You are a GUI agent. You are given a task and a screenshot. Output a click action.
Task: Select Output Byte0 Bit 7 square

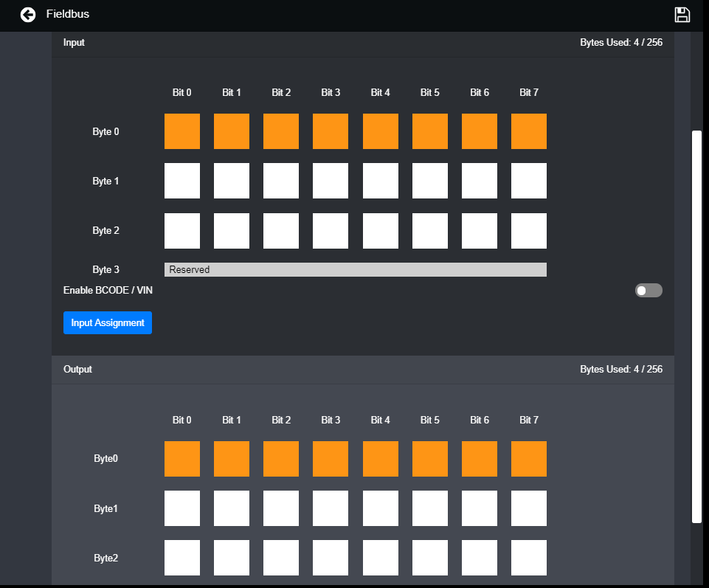[529, 459]
